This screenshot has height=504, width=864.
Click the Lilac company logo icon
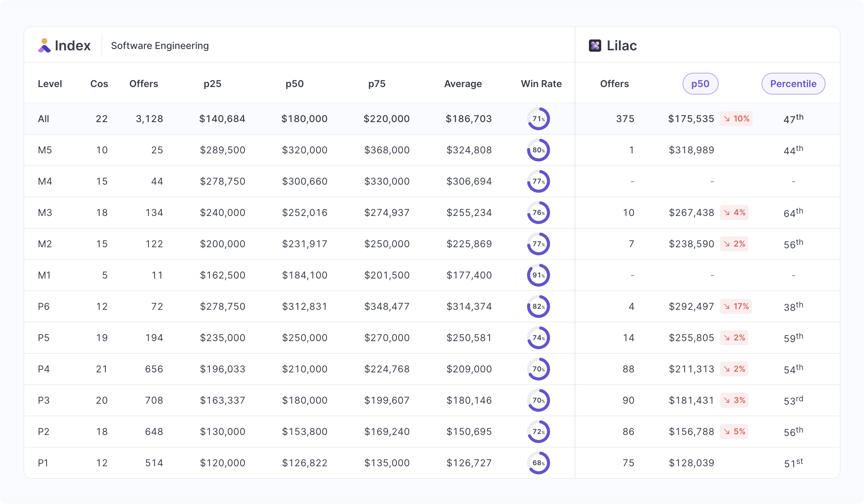pos(595,46)
